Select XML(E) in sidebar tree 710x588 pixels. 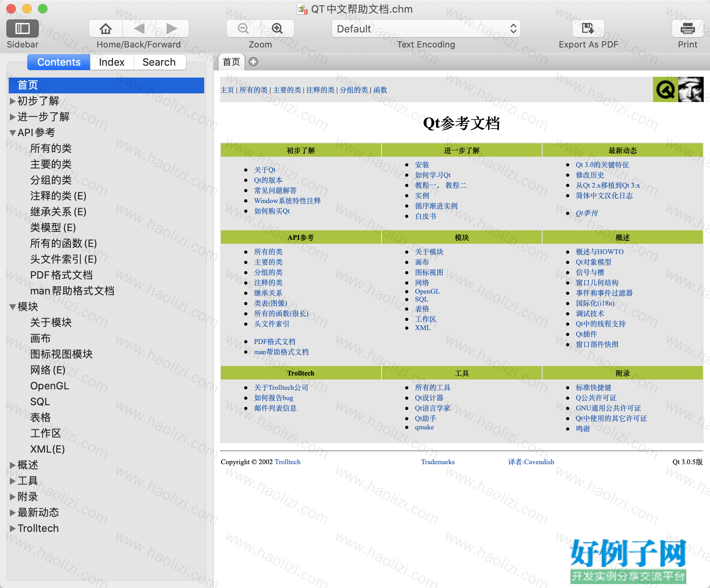pyautogui.click(x=47, y=449)
